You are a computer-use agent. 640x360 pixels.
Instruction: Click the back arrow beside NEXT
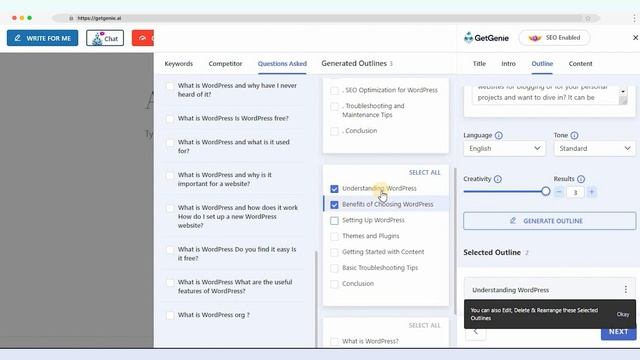(x=476, y=332)
